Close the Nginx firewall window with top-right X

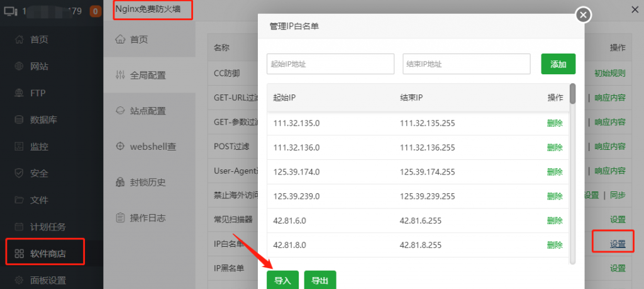(635, 10)
